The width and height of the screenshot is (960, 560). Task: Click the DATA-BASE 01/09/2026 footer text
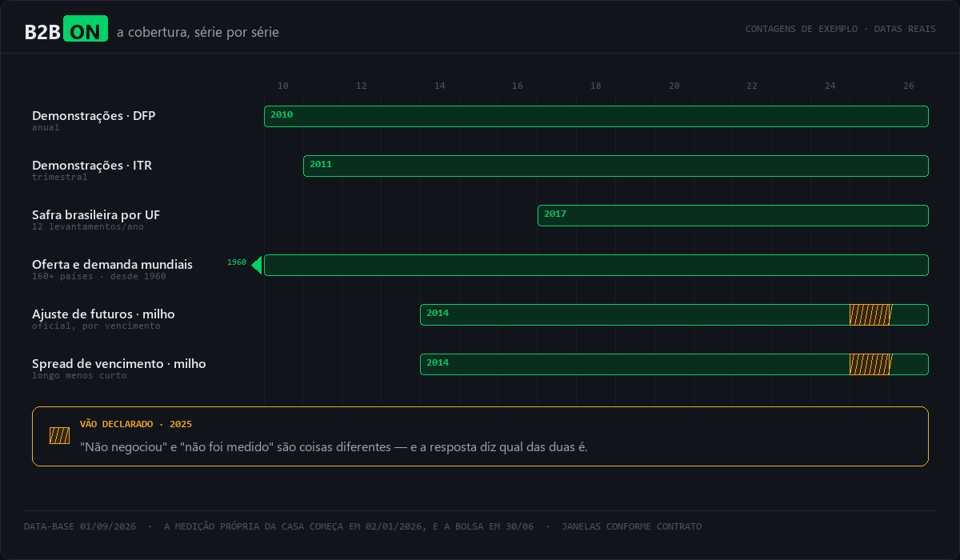click(80, 526)
